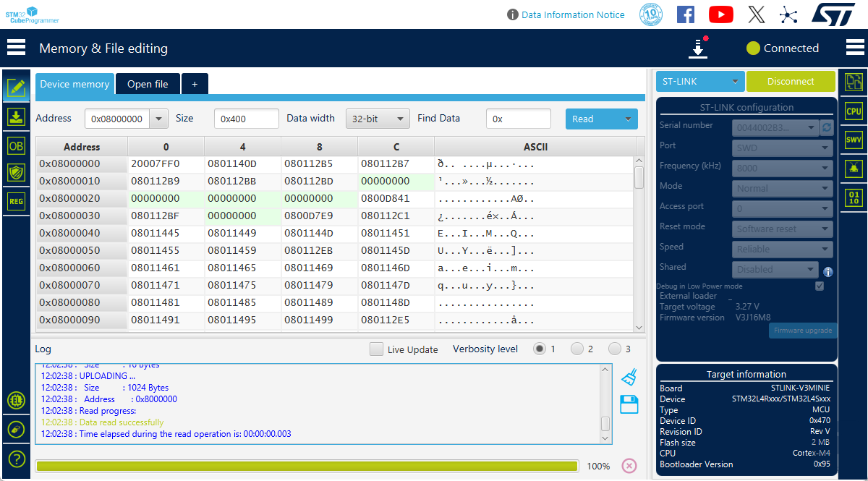
Task: Open the Data Information Notice link
Action: [x=573, y=14]
